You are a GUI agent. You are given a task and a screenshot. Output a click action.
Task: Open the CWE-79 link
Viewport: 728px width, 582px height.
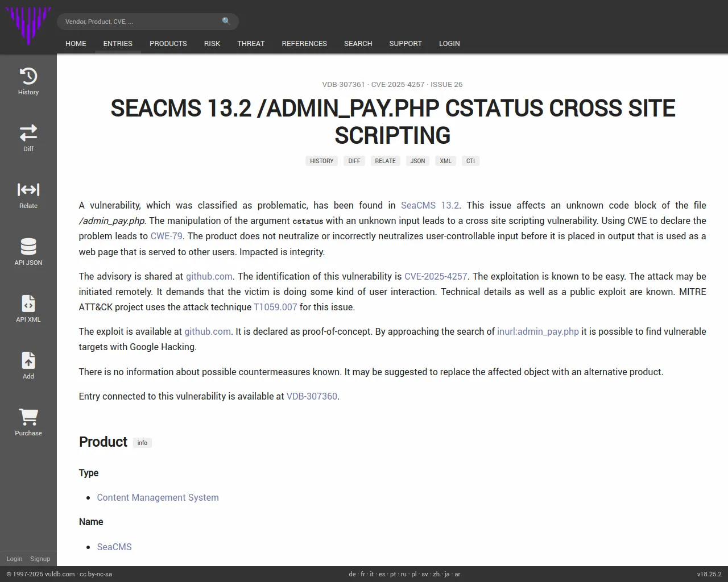point(167,236)
